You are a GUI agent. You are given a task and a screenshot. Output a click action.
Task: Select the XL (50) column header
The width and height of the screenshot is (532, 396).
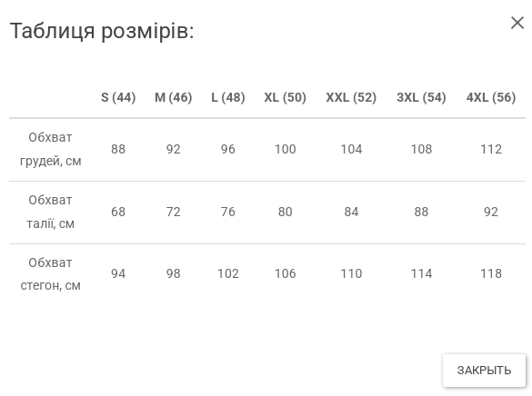pos(285,97)
